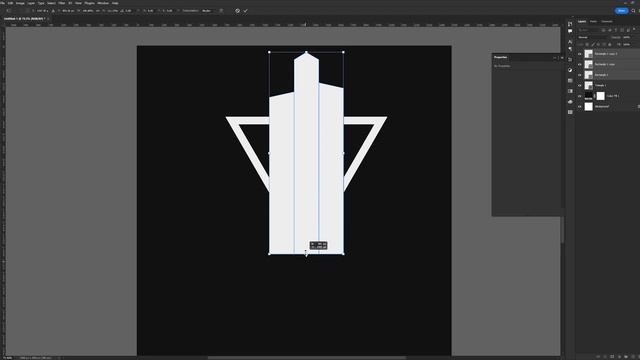Hide the Background layer
The width and height of the screenshot is (640, 360).
click(580, 107)
